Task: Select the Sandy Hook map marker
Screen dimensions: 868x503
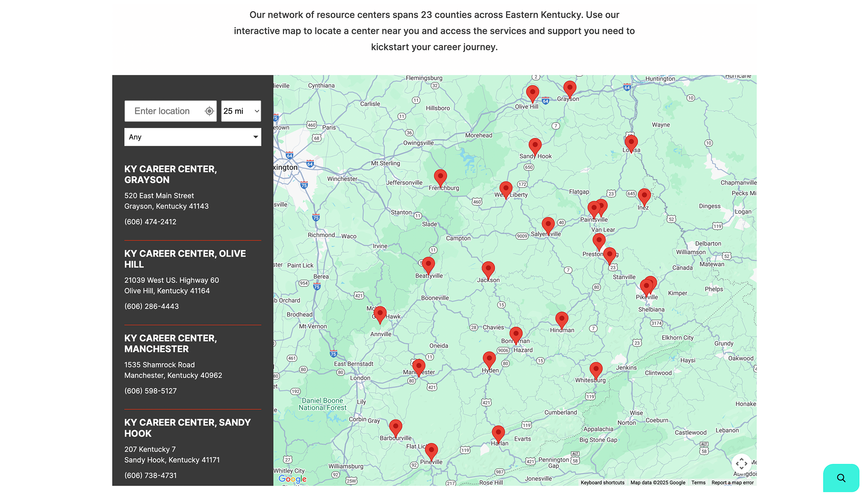Action: pyautogui.click(x=535, y=147)
